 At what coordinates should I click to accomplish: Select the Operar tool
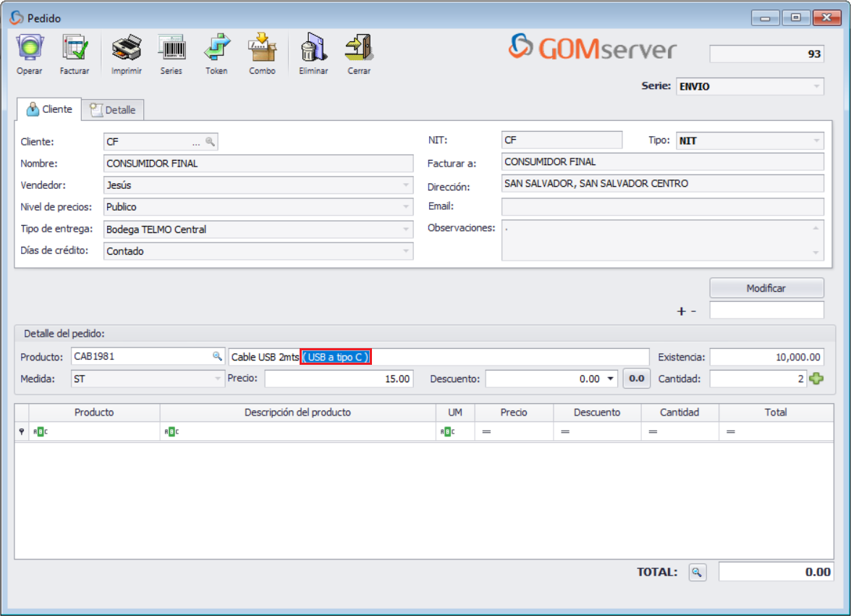click(29, 48)
